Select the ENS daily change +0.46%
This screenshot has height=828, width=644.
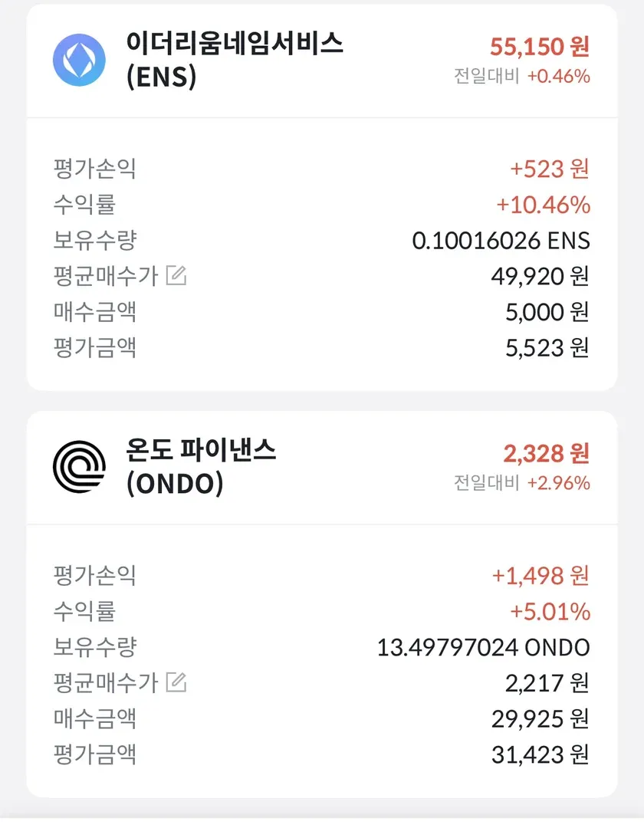558,77
